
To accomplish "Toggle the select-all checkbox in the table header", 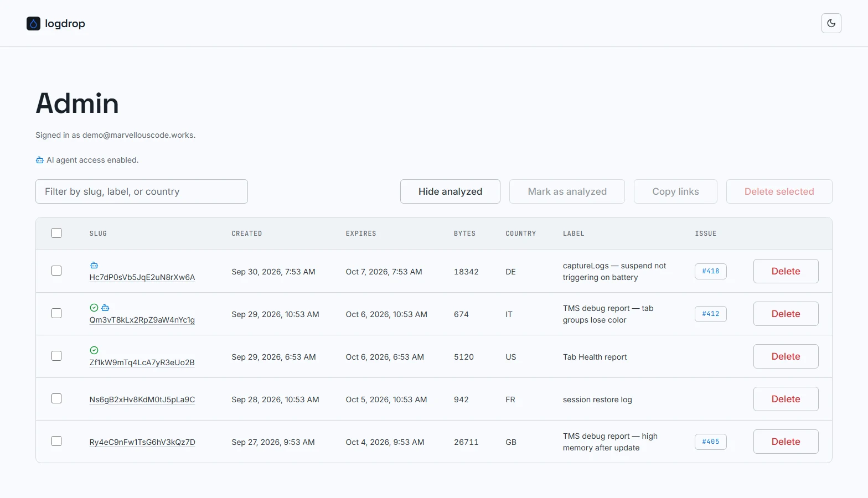I will 56,233.
